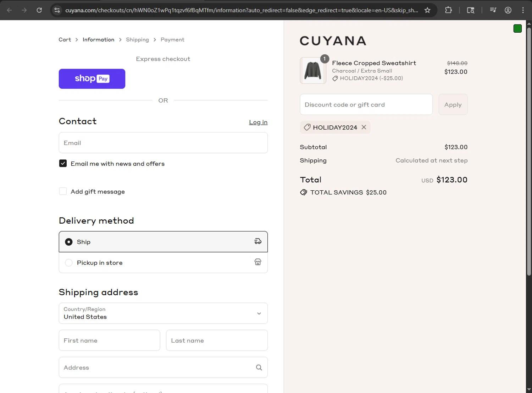Image resolution: width=532 pixels, height=393 pixels.
Task: Click the Total $123.00 amount
Action: pyautogui.click(x=452, y=180)
